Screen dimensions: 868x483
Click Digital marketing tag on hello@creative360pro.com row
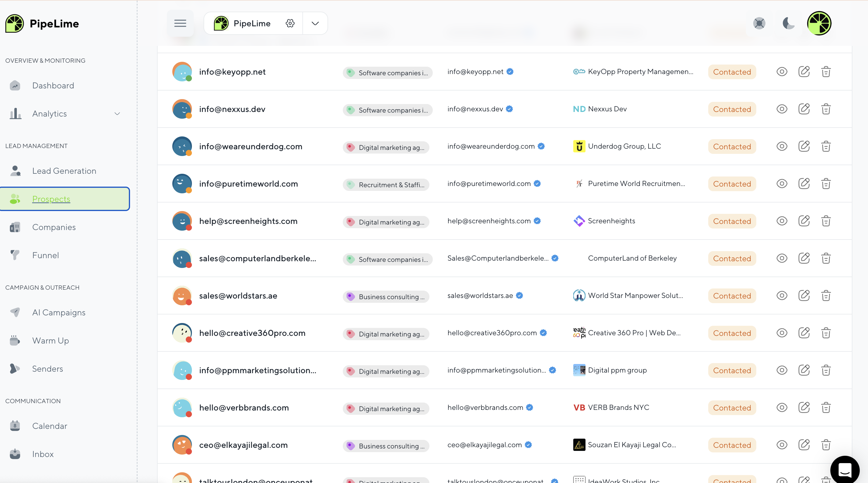[x=386, y=334]
